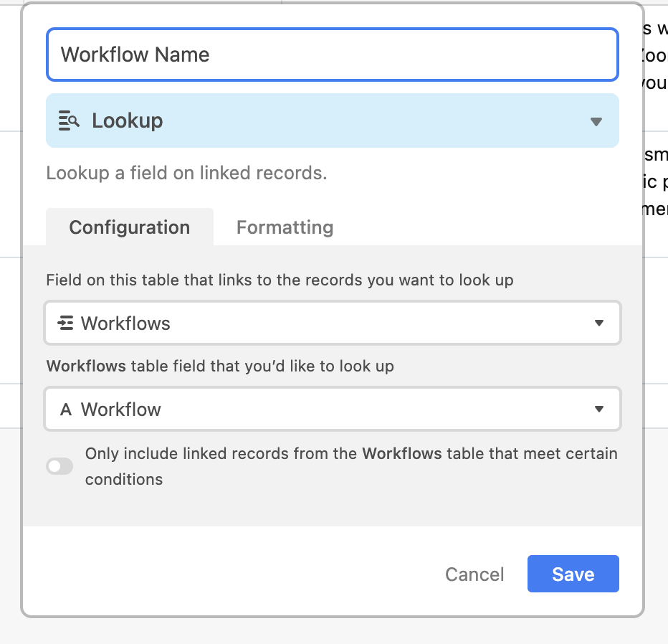Open the Workflows linked field dropdown
This screenshot has height=644, width=668.
[332, 323]
